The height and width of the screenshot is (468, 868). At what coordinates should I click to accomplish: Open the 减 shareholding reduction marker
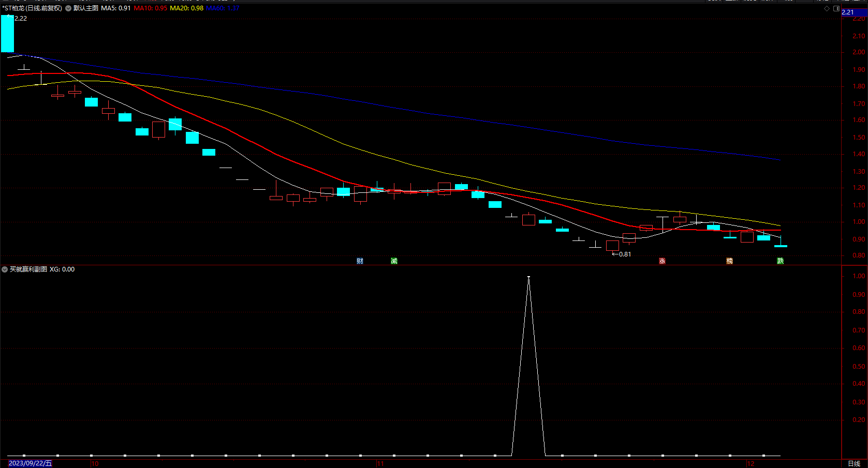point(394,261)
